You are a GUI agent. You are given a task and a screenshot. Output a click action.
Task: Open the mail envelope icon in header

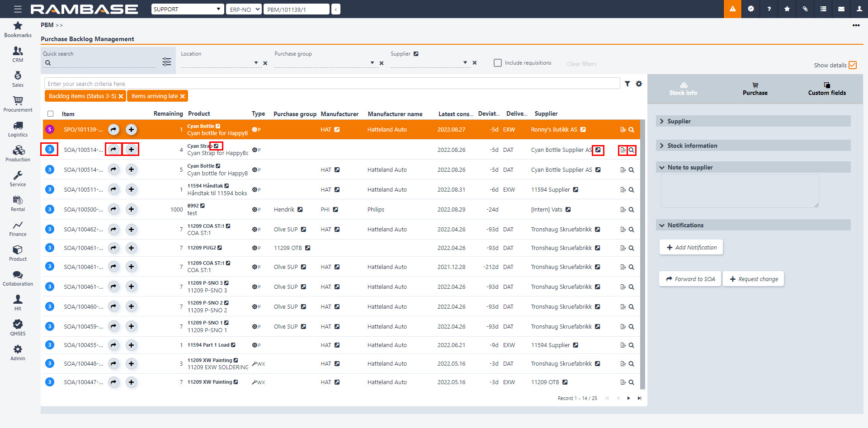[x=841, y=9]
